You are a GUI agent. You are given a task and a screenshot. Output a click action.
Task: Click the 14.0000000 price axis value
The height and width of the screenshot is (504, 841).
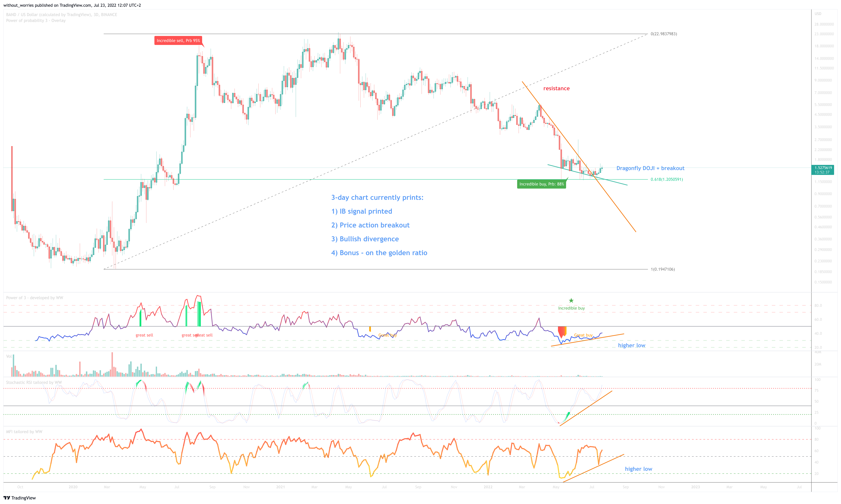pyautogui.click(x=824, y=59)
